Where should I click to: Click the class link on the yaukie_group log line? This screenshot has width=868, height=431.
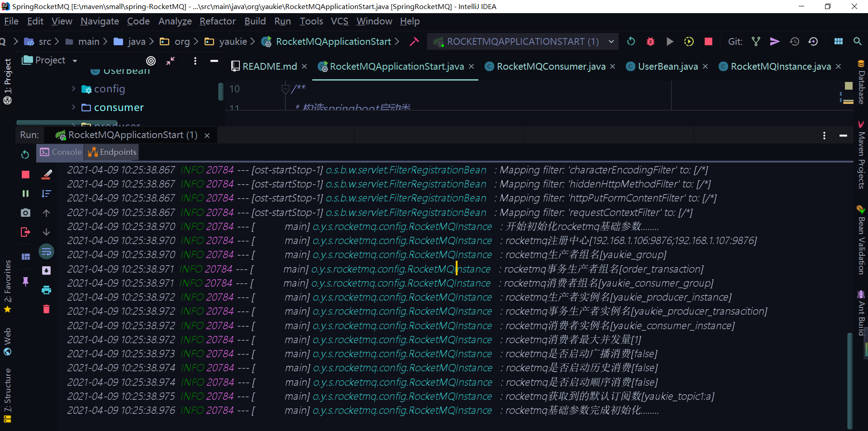click(x=402, y=255)
